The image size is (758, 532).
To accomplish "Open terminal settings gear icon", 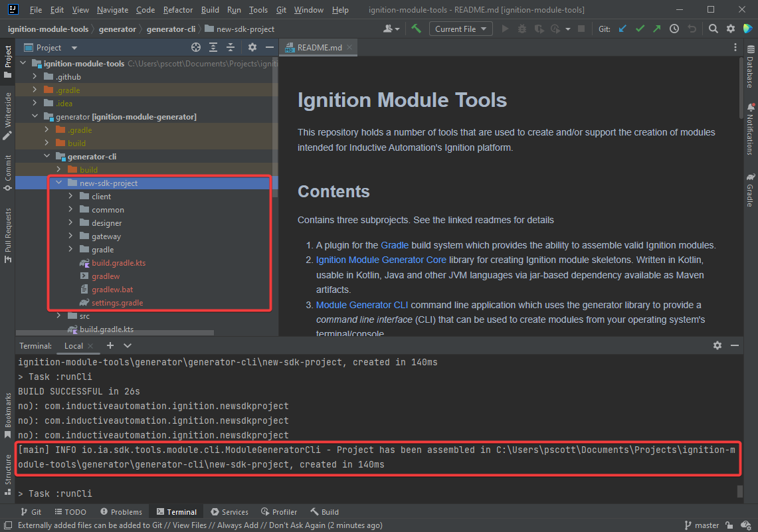I will (x=717, y=345).
